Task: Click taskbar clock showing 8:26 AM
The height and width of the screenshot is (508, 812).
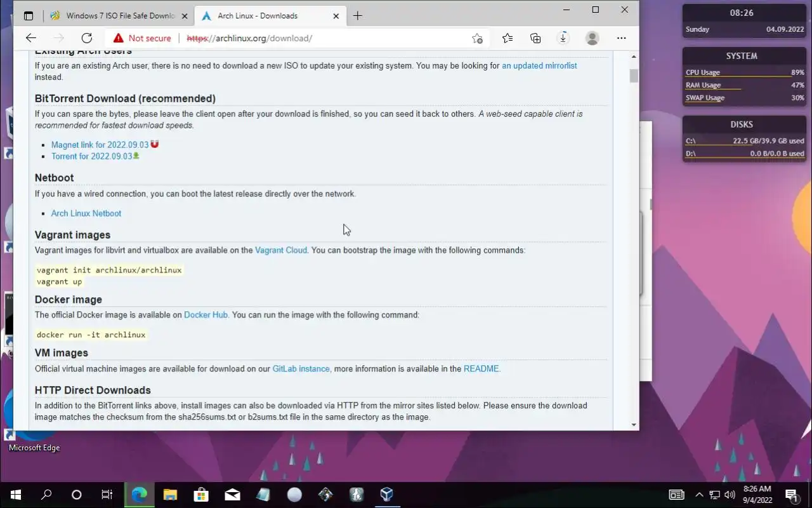Action: click(x=756, y=495)
